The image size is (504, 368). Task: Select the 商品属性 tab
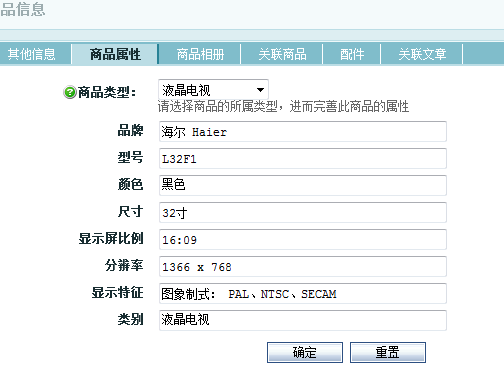[x=115, y=54]
